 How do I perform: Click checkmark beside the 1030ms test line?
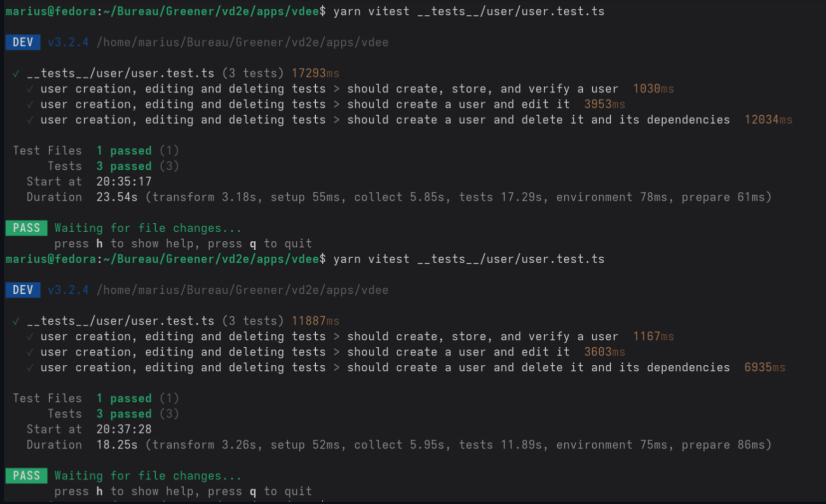click(30, 89)
